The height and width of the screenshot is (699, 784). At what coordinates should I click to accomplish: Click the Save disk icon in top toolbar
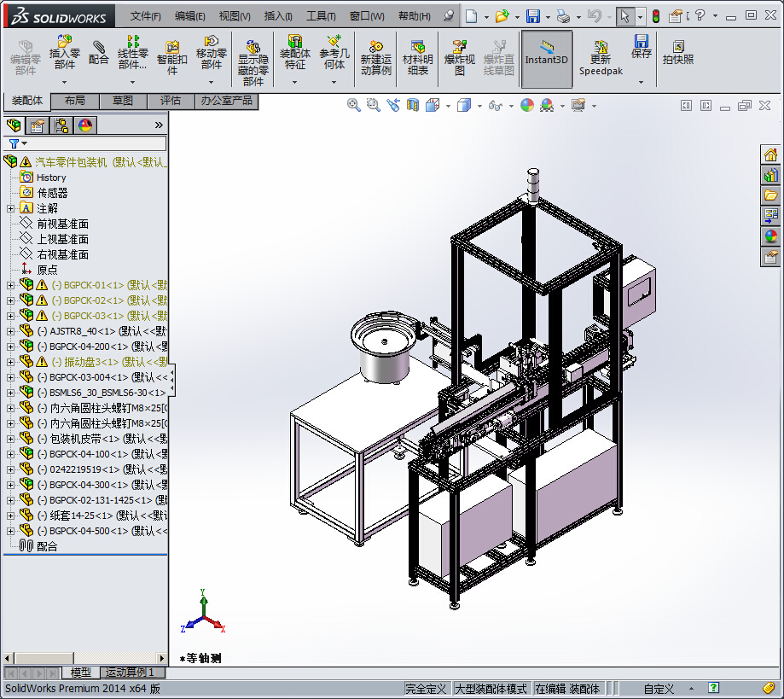(533, 16)
